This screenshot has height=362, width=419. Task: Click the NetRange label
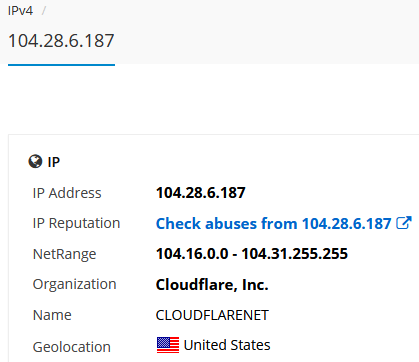coord(65,254)
